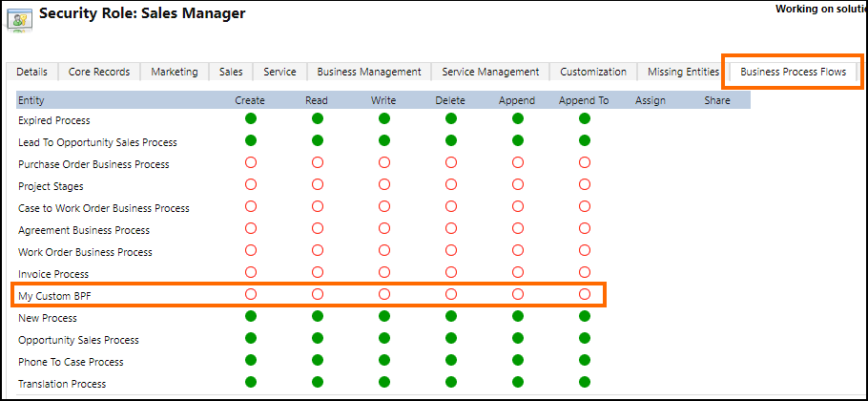This screenshot has width=868, height=401.
Task: Select the Business Process Flows tab
Action: pyautogui.click(x=794, y=72)
